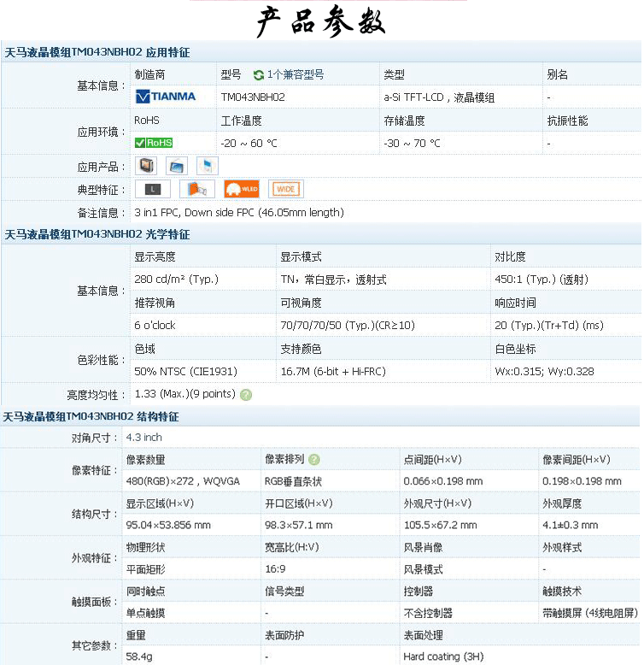This screenshot has height=665, width=644.
Task: Click the 16:9 aspect ratio value
Action: (x=275, y=569)
